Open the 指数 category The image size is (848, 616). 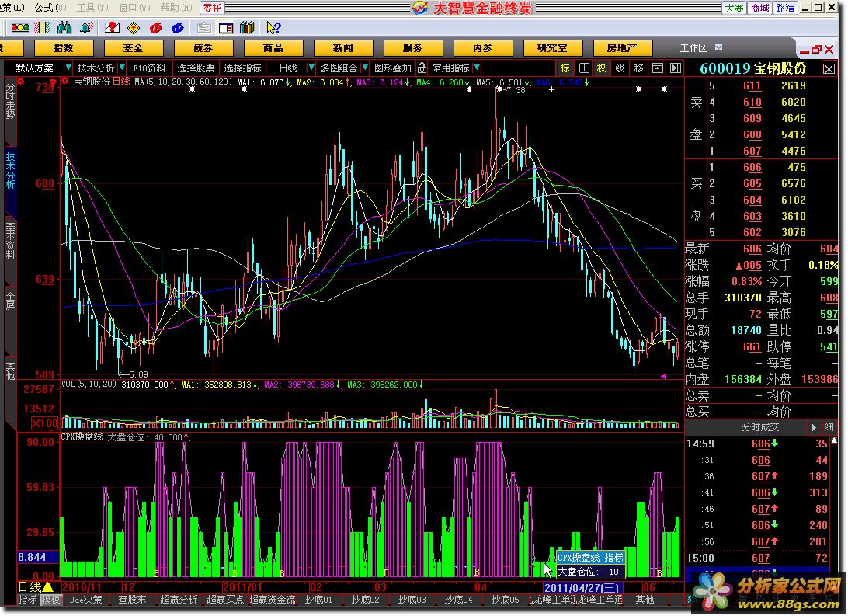63,48
